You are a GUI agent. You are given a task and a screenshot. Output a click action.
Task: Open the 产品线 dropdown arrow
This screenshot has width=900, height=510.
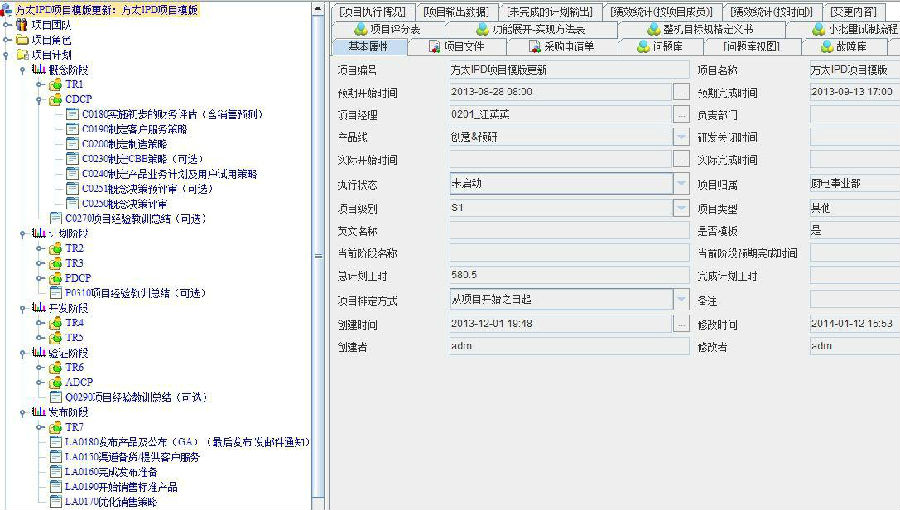pyautogui.click(x=681, y=137)
